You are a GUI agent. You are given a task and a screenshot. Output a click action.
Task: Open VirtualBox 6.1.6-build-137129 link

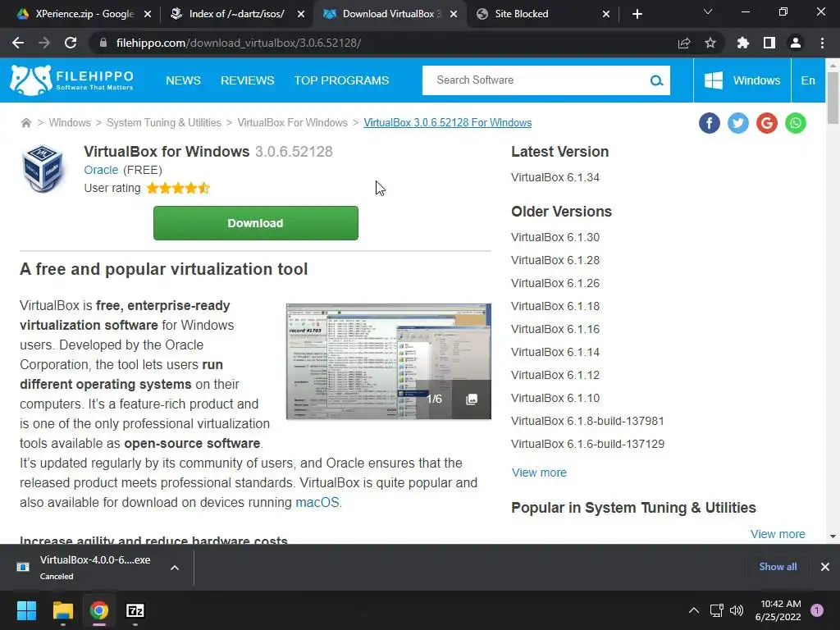(x=587, y=444)
